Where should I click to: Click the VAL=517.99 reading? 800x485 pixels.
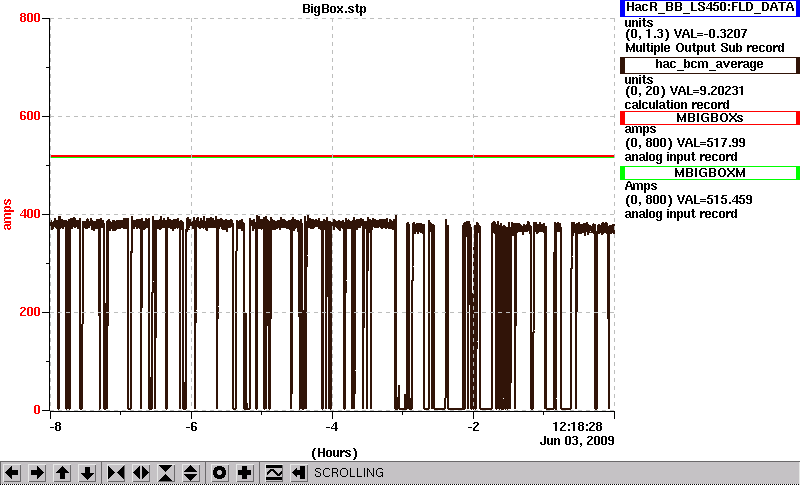(x=710, y=143)
